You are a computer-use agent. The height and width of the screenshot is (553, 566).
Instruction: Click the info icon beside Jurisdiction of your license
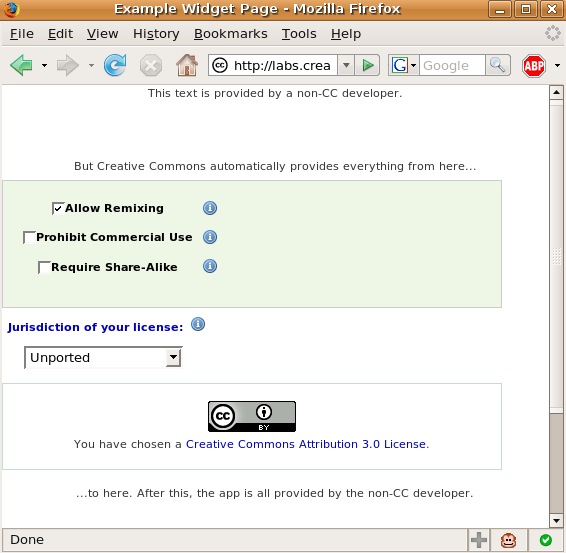tap(198, 324)
